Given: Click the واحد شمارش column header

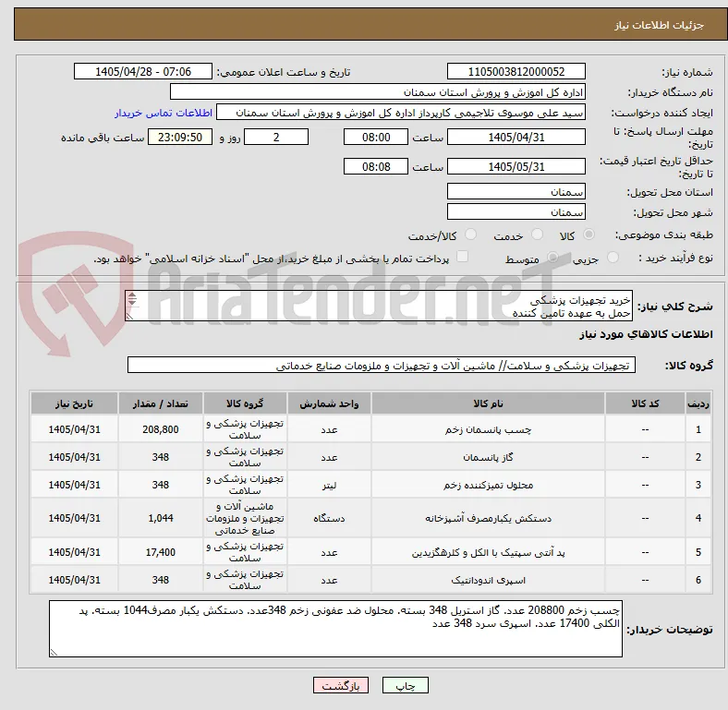Looking at the screenshot, I should click(329, 403).
